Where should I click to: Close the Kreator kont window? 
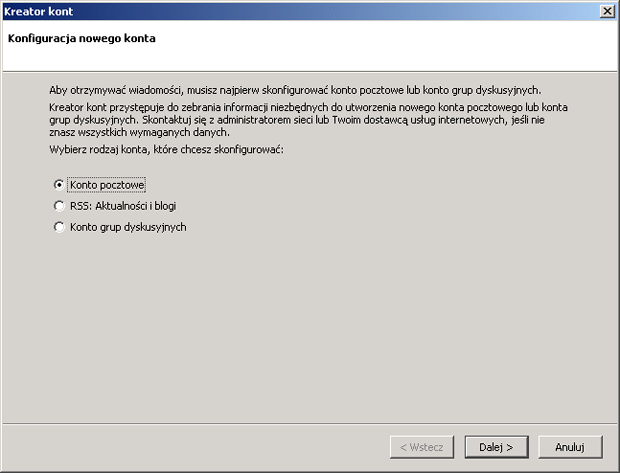[607, 10]
